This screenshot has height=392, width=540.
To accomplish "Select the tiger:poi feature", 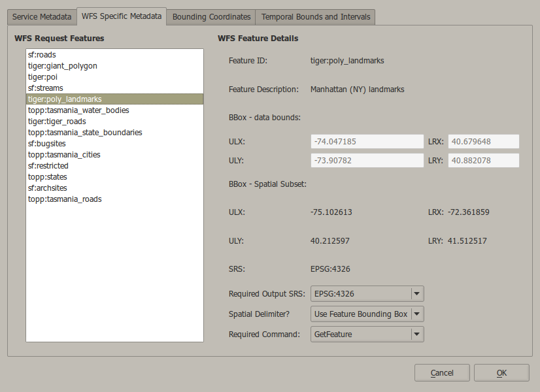I will [x=42, y=77].
